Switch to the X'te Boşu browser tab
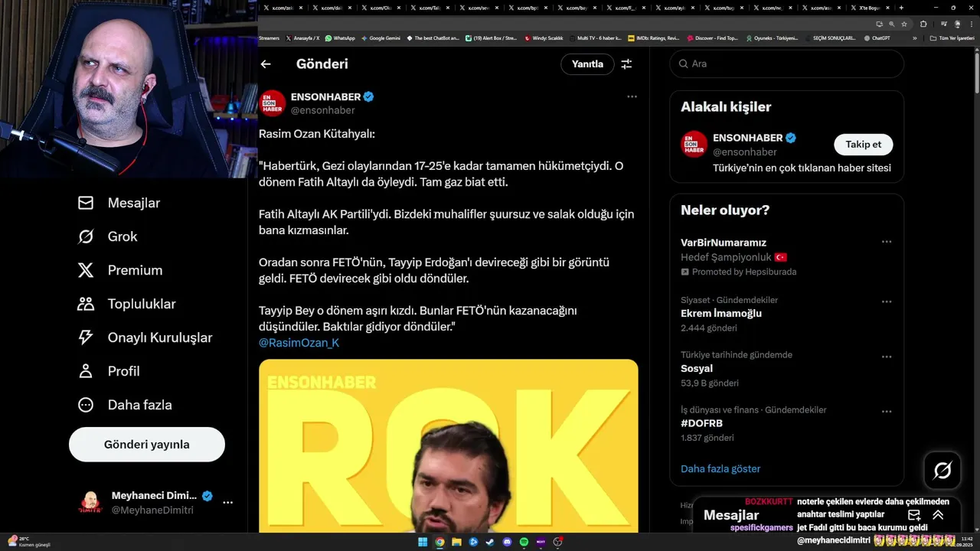980x551 pixels. click(869, 8)
